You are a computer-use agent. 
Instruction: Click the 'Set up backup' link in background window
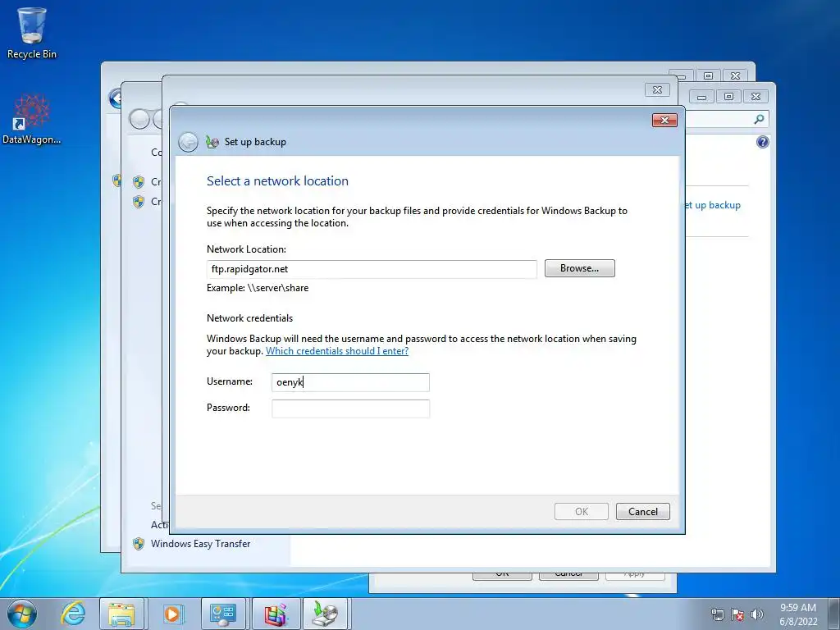point(713,205)
